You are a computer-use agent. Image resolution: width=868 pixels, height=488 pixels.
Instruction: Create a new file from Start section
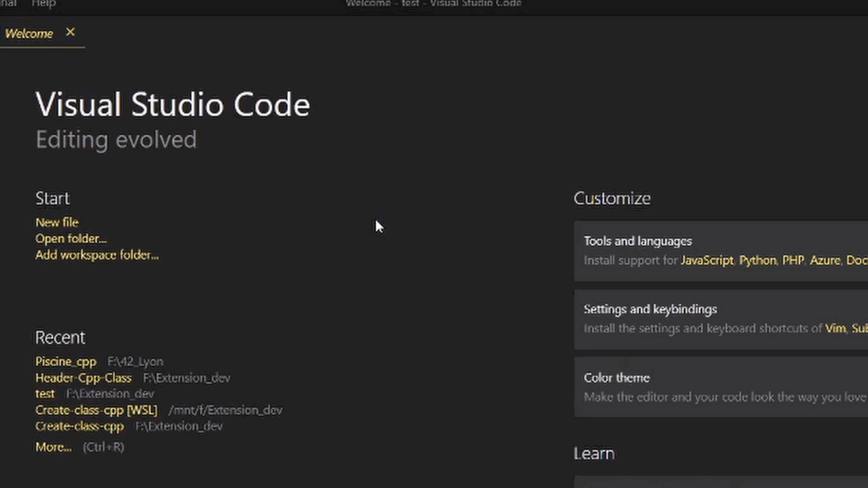coord(57,222)
